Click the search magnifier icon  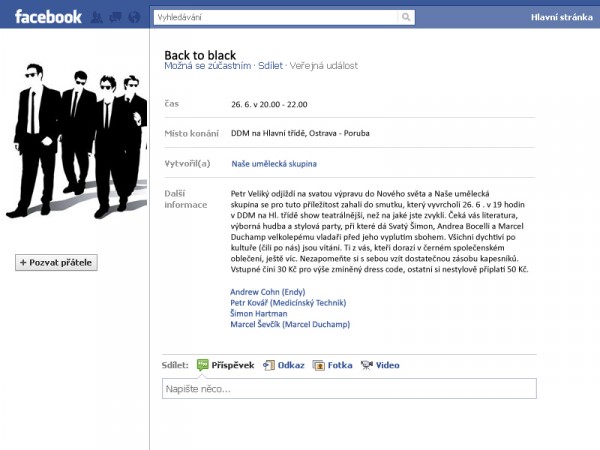406,17
